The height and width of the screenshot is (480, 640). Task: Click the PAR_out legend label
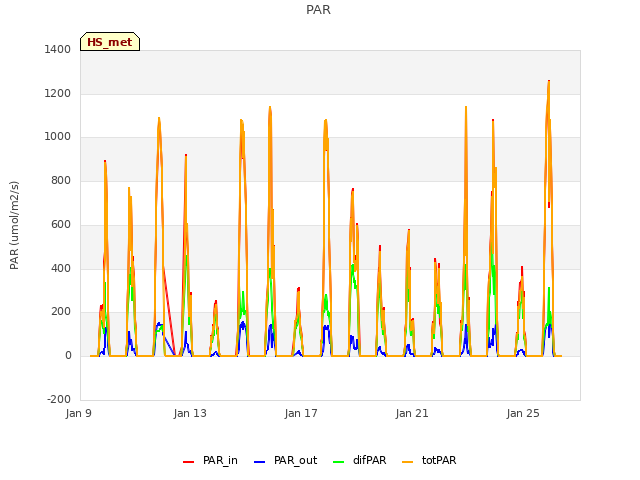point(296,460)
